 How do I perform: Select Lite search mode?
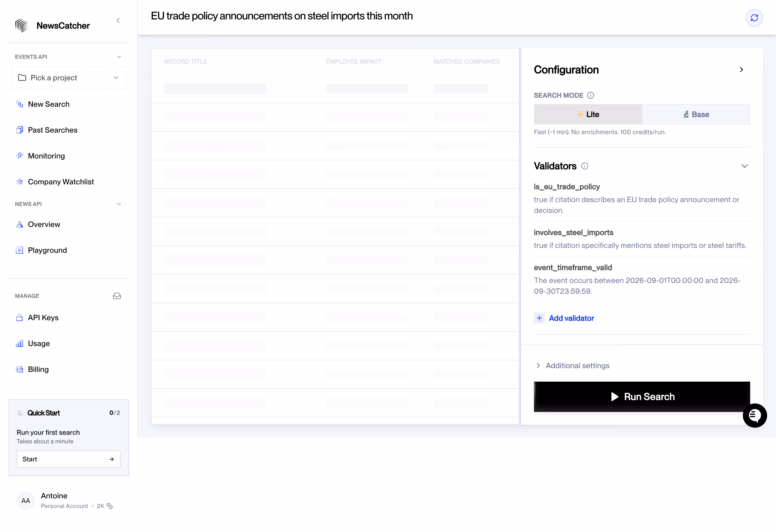click(588, 114)
